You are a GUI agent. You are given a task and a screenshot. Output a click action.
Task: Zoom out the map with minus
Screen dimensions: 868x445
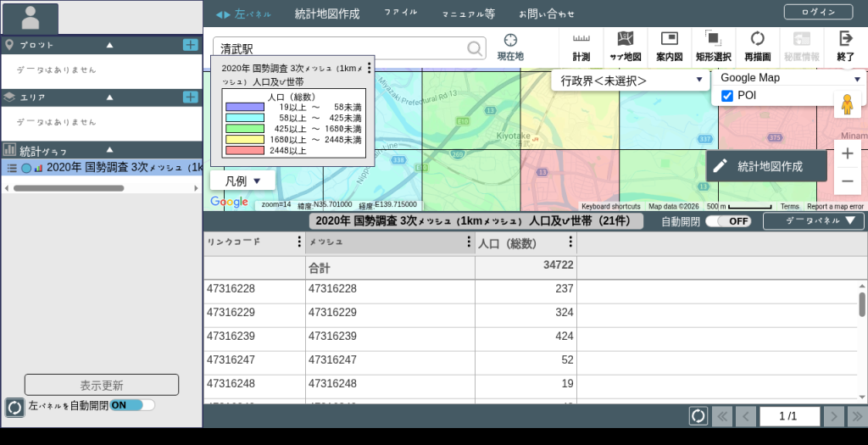[847, 181]
